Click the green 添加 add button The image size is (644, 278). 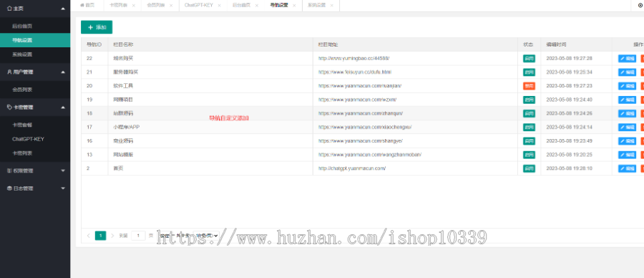(x=97, y=27)
